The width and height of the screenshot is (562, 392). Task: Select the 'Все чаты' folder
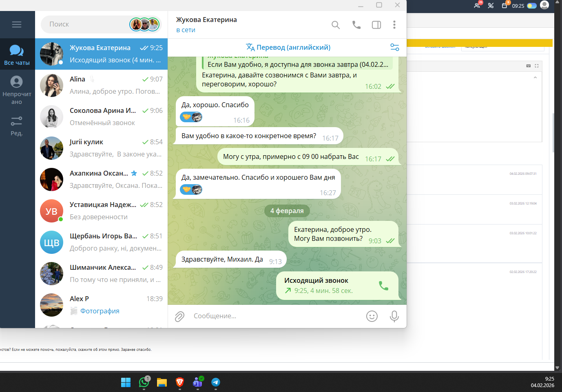click(17, 55)
